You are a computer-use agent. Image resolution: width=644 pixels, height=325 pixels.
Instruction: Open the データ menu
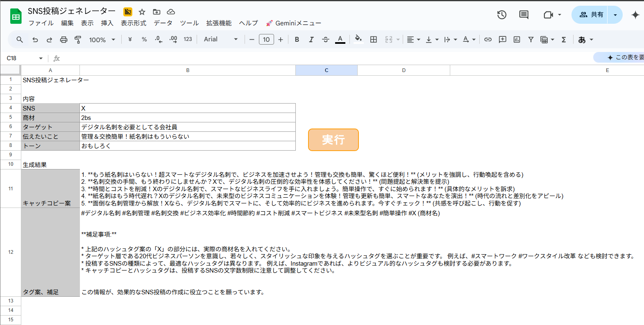click(163, 23)
